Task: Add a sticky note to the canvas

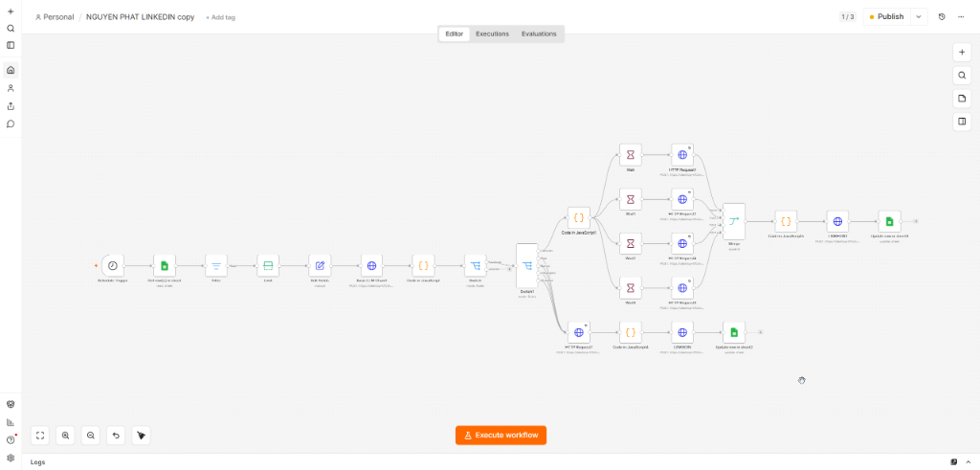Action: click(962, 99)
